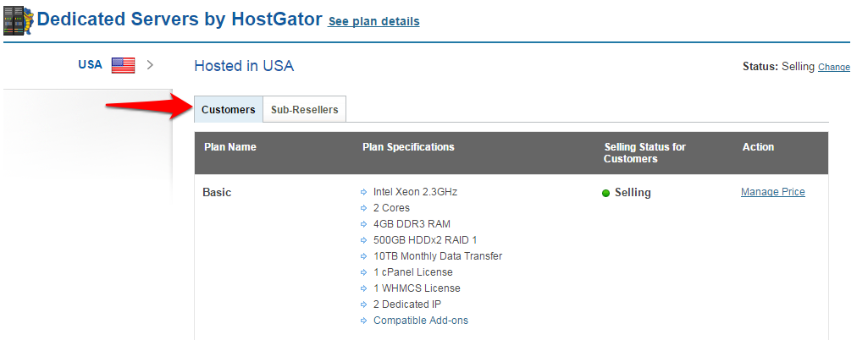Open Manage Price for Basic plan
The height and width of the screenshot is (340, 868).
coord(773,192)
